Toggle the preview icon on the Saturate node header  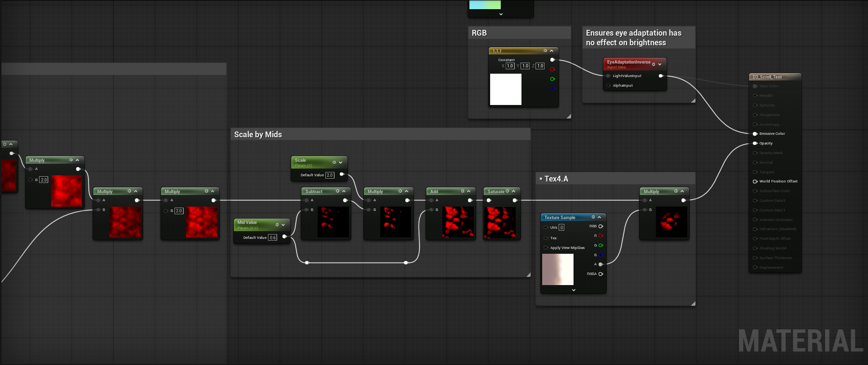(x=507, y=191)
